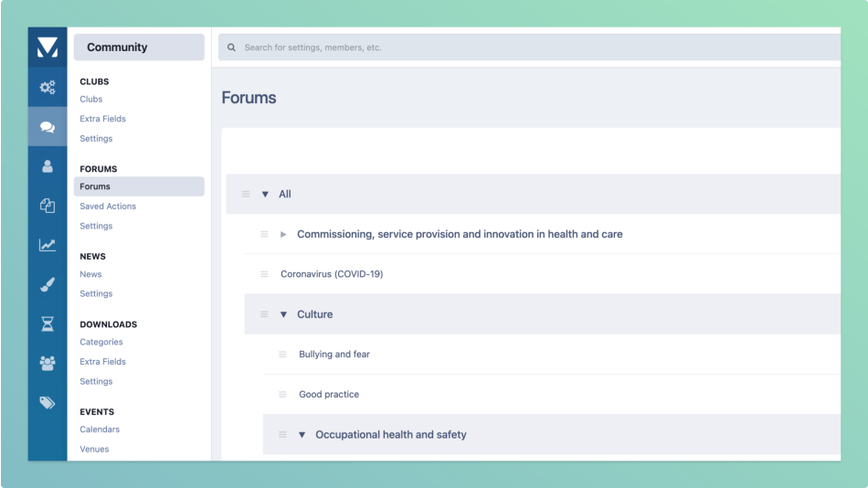
Task: Click the price tags icon in sidebar
Action: pos(48,402)
